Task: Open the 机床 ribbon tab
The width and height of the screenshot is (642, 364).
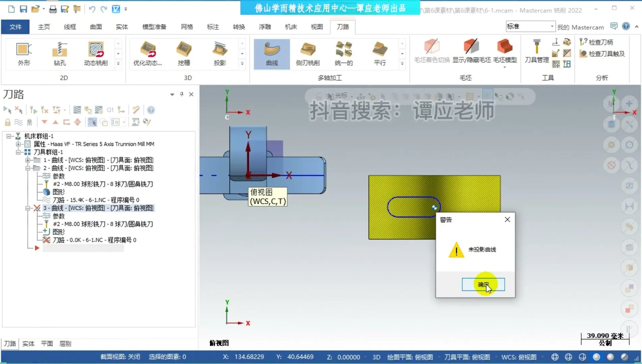Action: point(290,27)
